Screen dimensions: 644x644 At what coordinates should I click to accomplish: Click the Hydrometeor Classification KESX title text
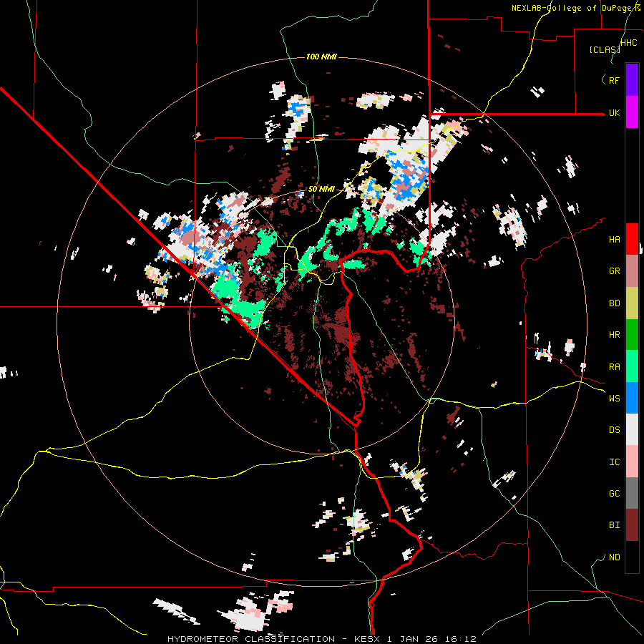[321, 639]
